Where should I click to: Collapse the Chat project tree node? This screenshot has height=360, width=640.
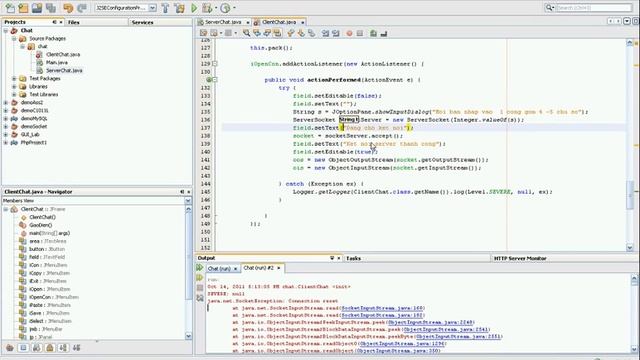6,31
